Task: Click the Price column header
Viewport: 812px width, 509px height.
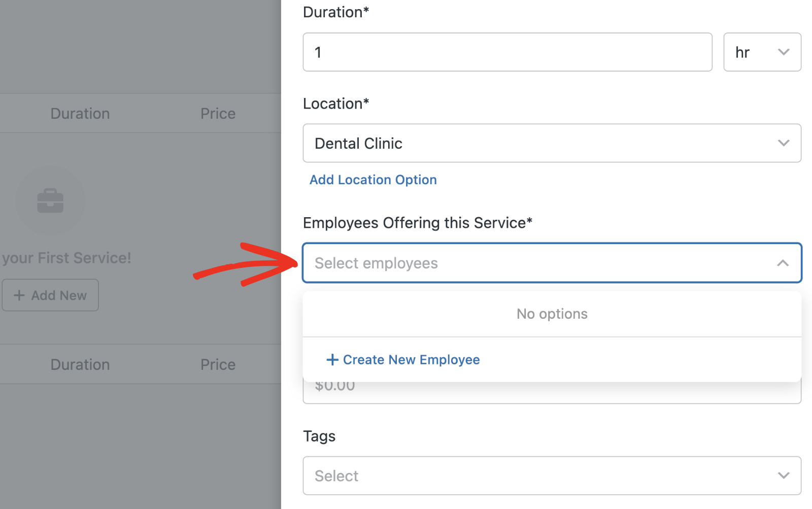Action: 218,113
